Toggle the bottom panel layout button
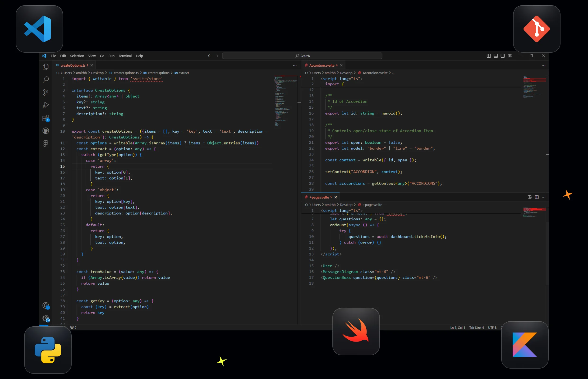 (496, 56)
